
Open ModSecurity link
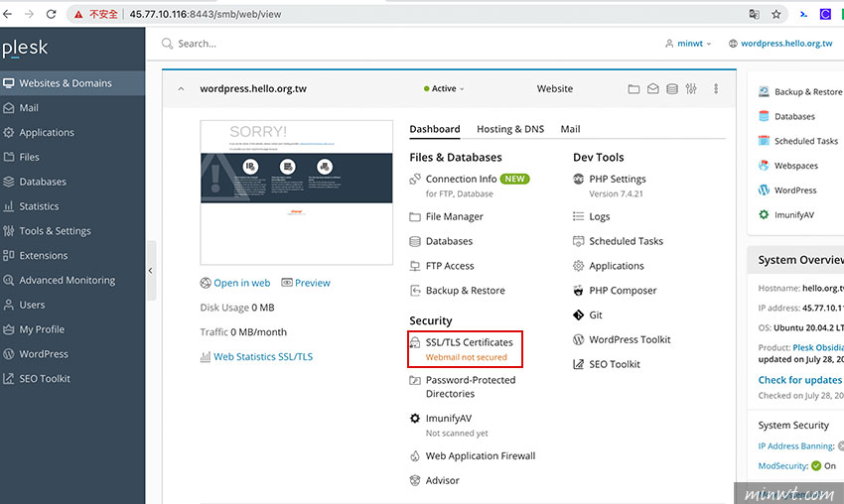783,466
